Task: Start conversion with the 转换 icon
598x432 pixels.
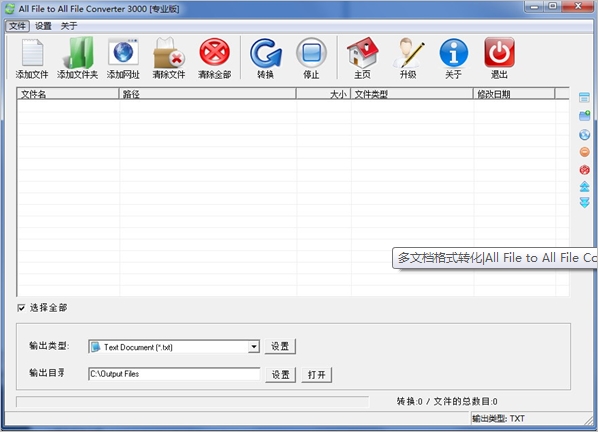Action: pos(265,58)
